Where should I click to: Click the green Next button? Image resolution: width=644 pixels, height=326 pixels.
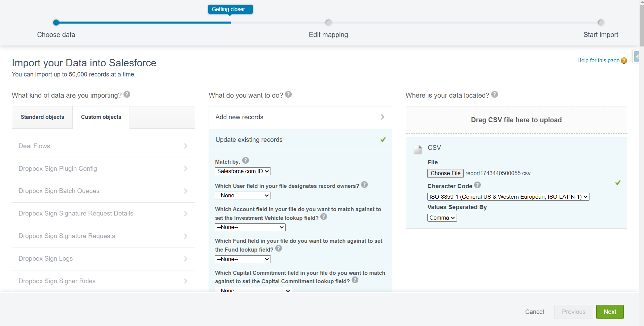[x=610, y=312]
